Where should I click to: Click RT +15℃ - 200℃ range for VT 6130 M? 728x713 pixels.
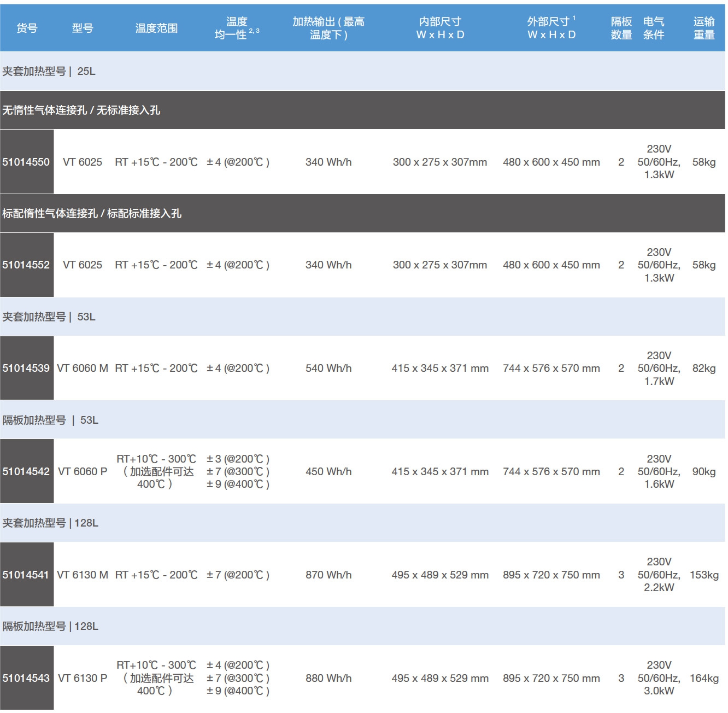(x=156, y=575)
